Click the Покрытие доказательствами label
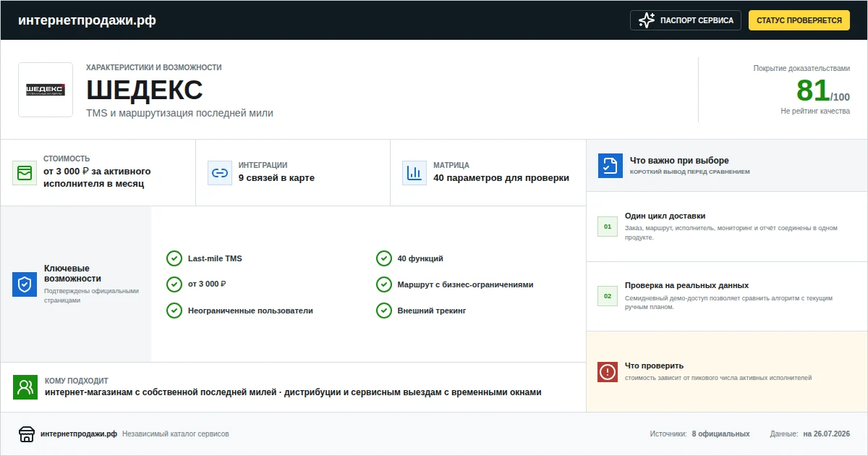Viewport: 868px width, 456px height. point(801,69)
